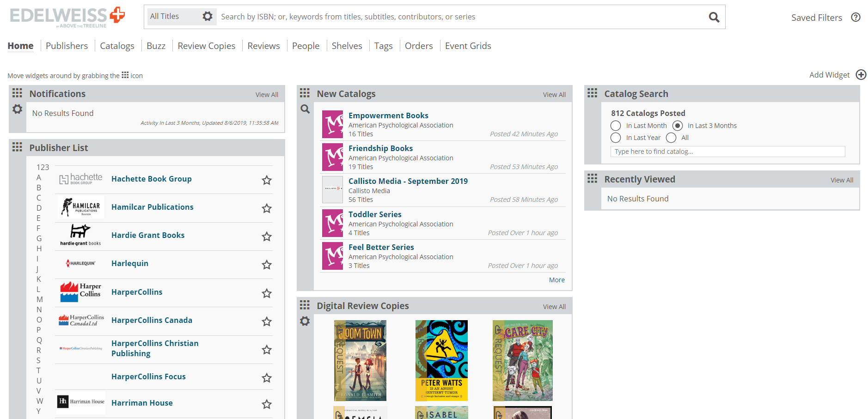Grab the New Catalogs drag handle
Image resolution: width=868 pixels, height=419 pixels.
(x=305, y=93)
